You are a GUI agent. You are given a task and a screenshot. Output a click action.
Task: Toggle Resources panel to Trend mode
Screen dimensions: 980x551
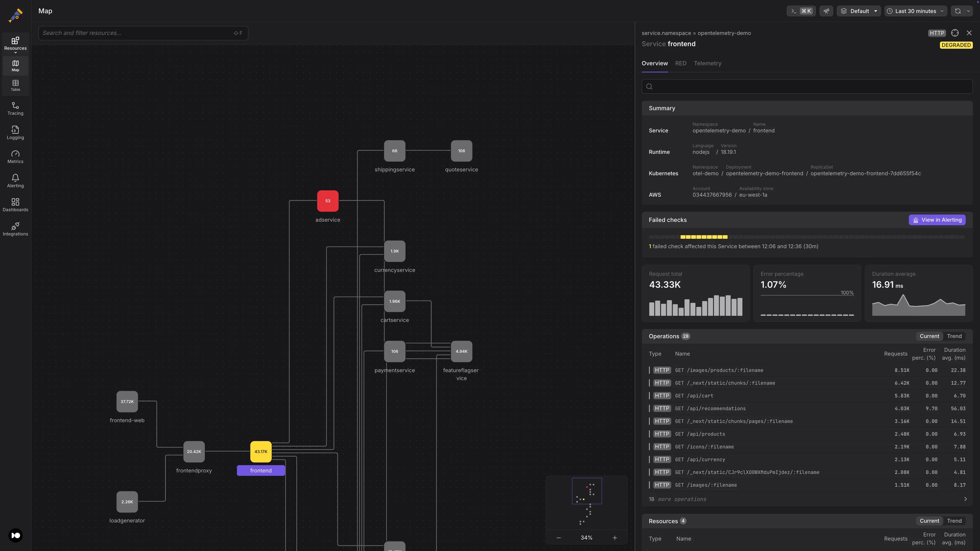point(954,521)
